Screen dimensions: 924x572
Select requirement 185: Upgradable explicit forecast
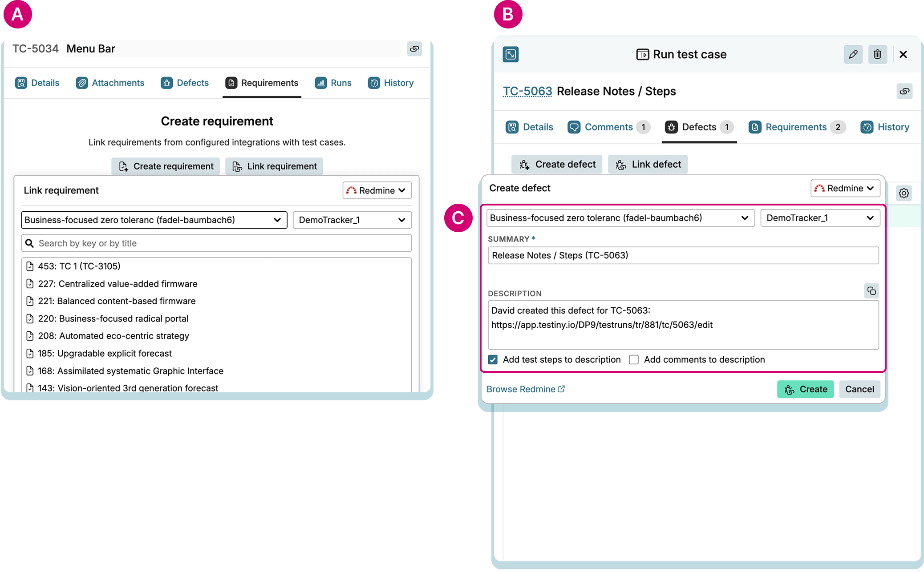[x=105, y=353]
